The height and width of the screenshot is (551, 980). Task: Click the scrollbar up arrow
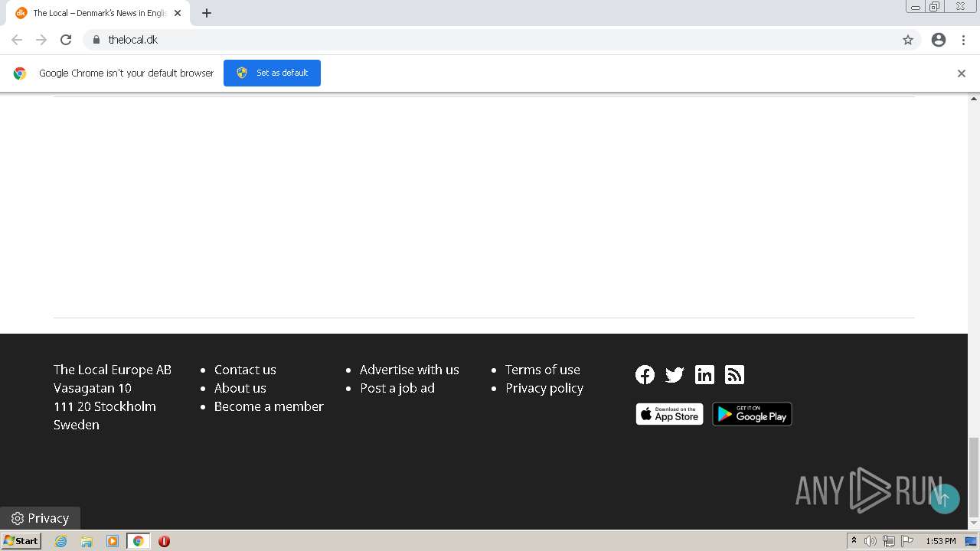click(974, 98)
